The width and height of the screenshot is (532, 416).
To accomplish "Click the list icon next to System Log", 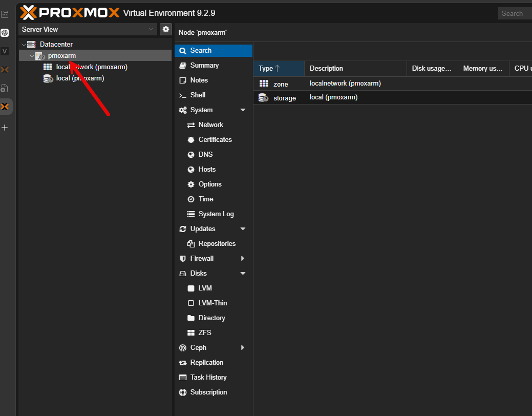I will pyautogui.click(x=191, y=214).
